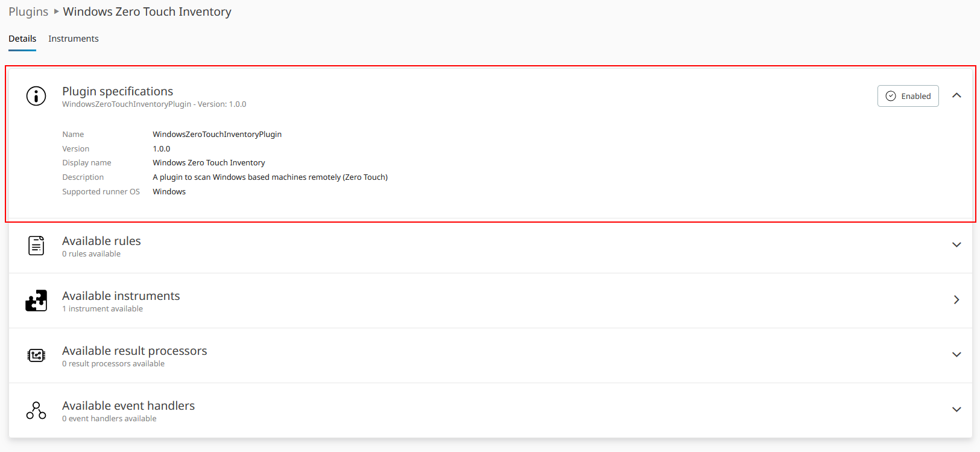Click the Available rules document icon
The width and height of the screenshot is (980, 452).
tap(36, 246)
